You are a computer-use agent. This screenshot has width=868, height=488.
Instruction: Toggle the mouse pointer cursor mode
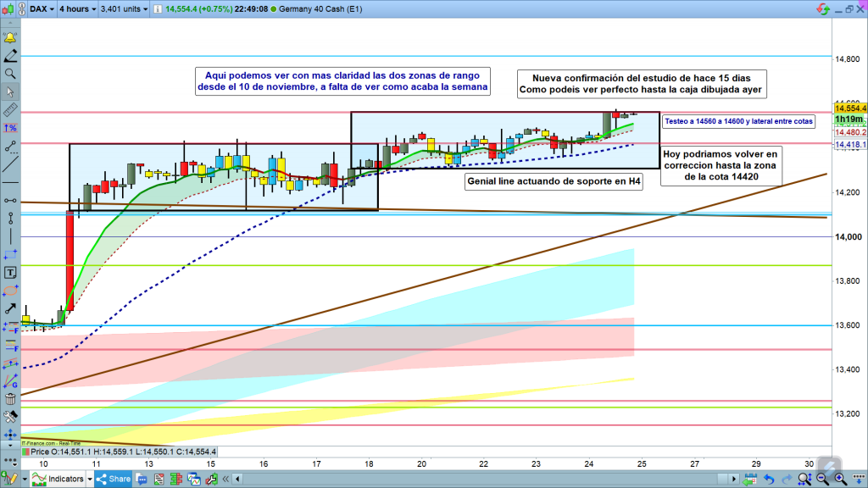[x=10, y=91]
